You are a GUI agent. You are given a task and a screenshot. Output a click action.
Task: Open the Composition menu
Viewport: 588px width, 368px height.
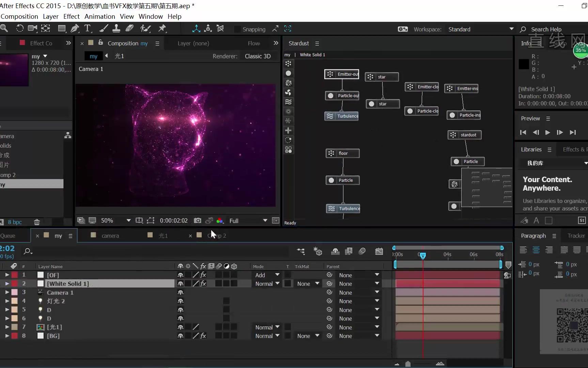coord(19,16)
